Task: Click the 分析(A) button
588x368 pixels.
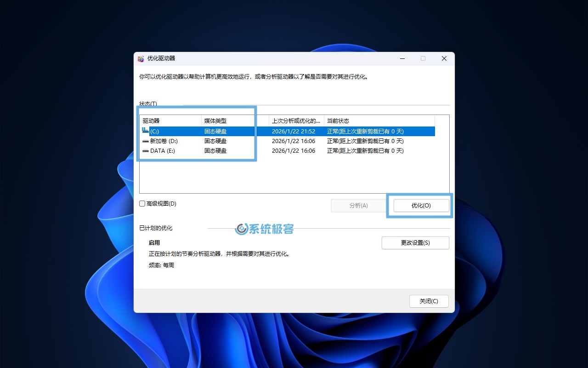Action: (358, 206)
